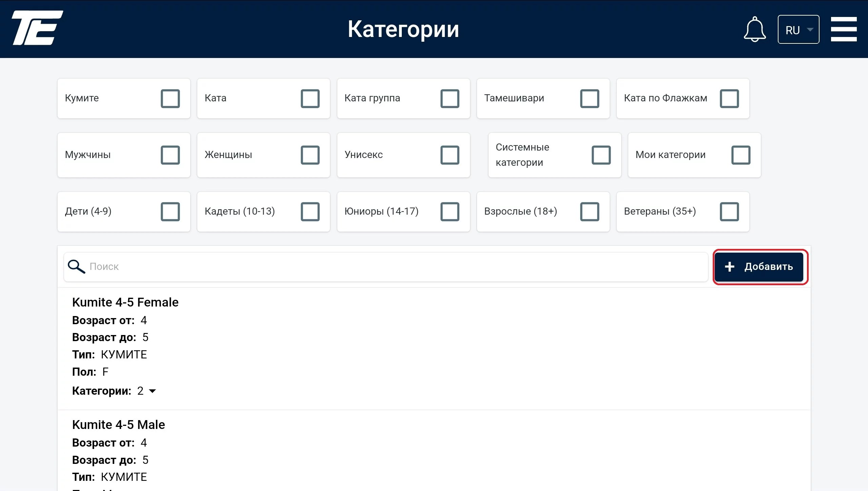Check the Ката группа filter checkbox

450,99
